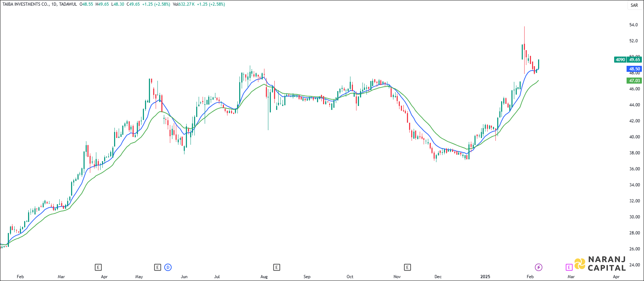Click the TADAWUL exchange name in legend
Screen dimensions: 644x281
tap(68, 4)
